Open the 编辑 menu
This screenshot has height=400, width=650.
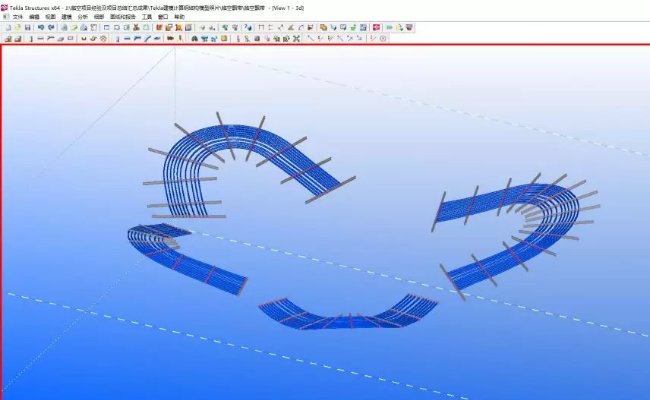click(34, 17)
